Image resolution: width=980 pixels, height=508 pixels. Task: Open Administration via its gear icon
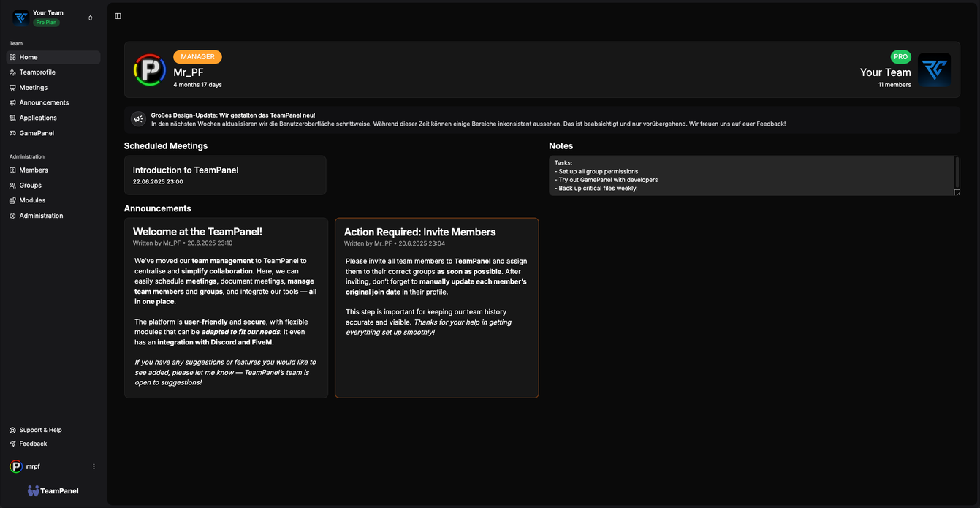click(x=12, y=216)
